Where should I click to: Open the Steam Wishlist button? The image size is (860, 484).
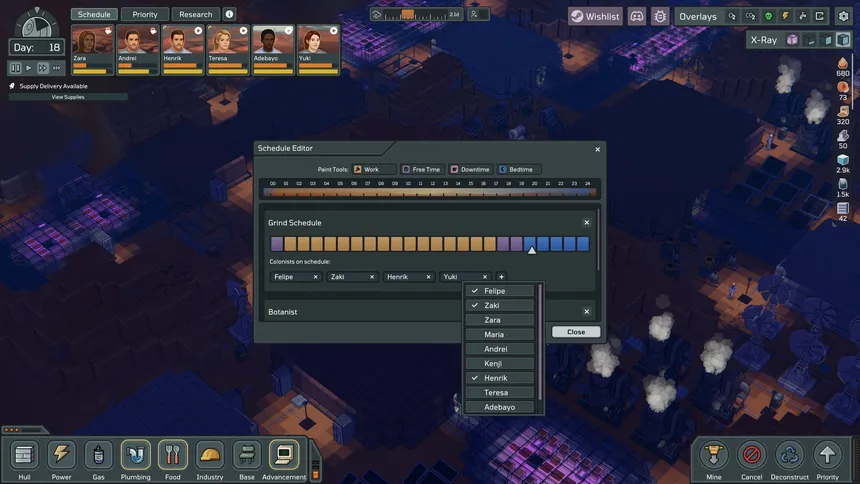(595, 16)
